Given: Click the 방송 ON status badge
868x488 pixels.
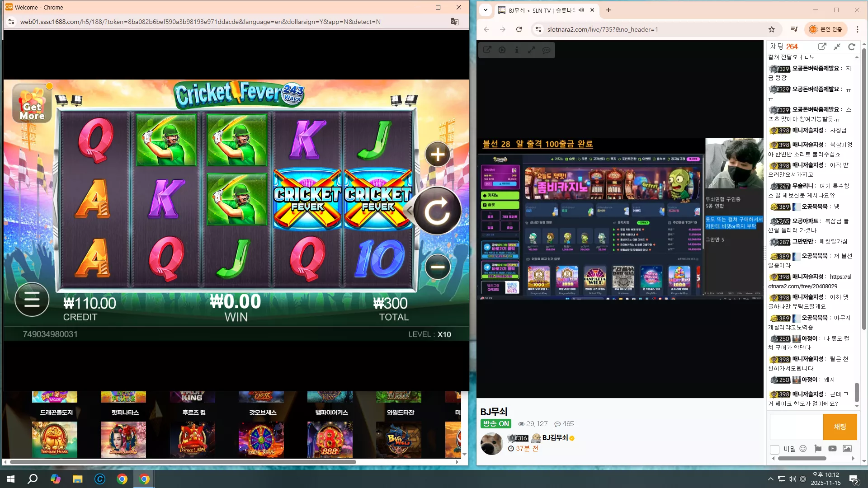Looking at the screenshot, I should (x=496, y=424).
